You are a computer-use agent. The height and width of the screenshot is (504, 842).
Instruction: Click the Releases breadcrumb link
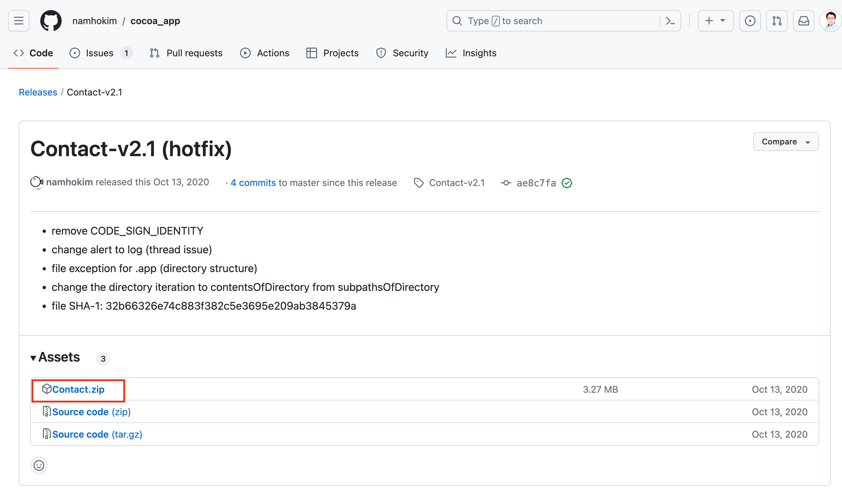point(38,92)
